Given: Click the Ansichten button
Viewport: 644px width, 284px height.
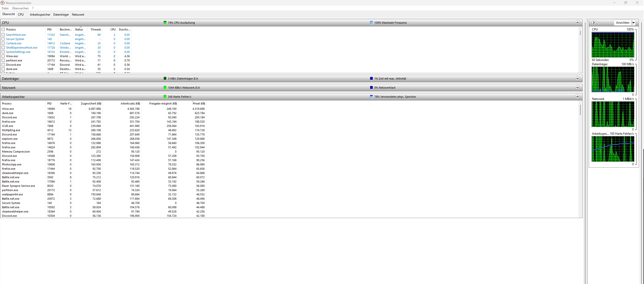Looking at the screenshot, I should tap(623, 23).
